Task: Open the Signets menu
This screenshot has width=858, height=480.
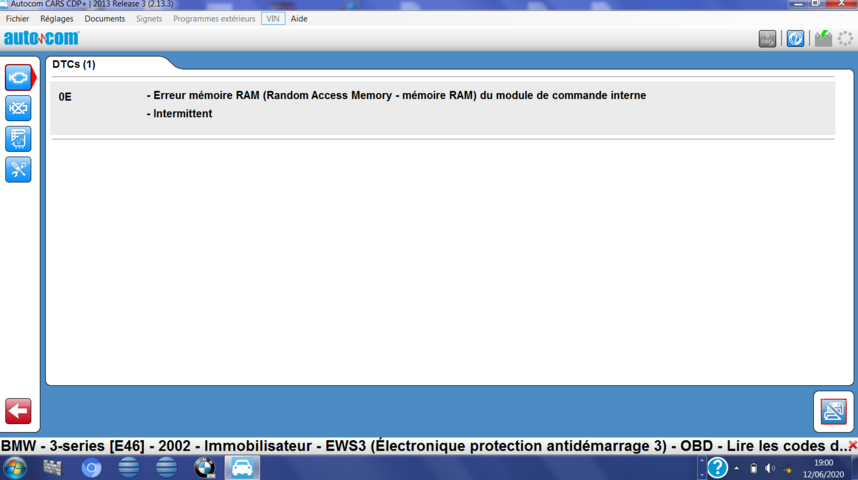Action: (x=149, y=19)
